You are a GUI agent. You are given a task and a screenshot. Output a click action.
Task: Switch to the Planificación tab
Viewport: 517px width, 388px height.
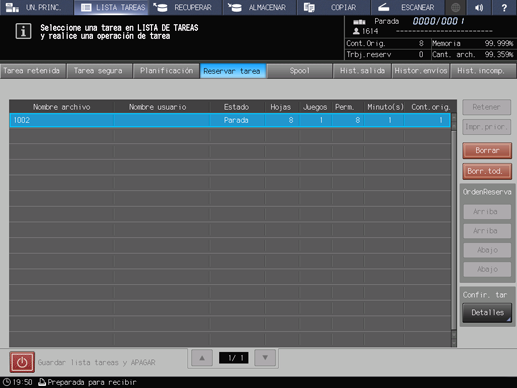[166, 71]
